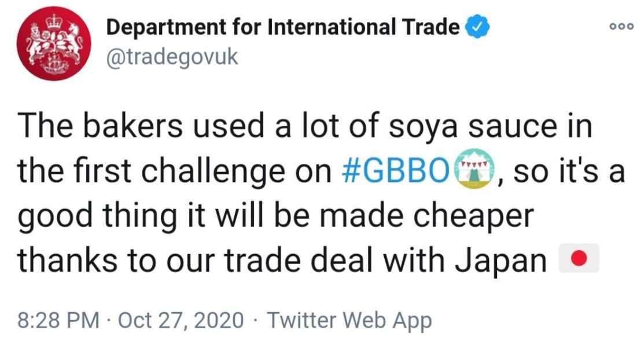Click the word thanks in tweet
This screenshot has width=644, height=341.
pos(67,259)
